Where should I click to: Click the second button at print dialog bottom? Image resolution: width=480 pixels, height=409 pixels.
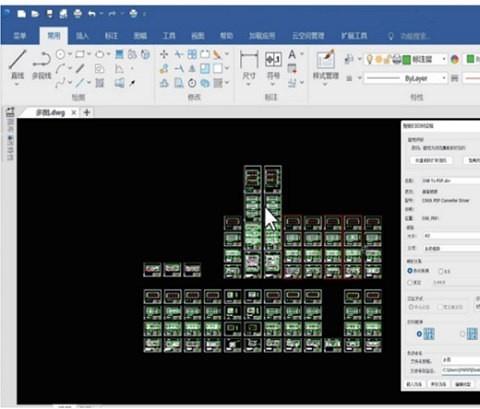point(438,384)
